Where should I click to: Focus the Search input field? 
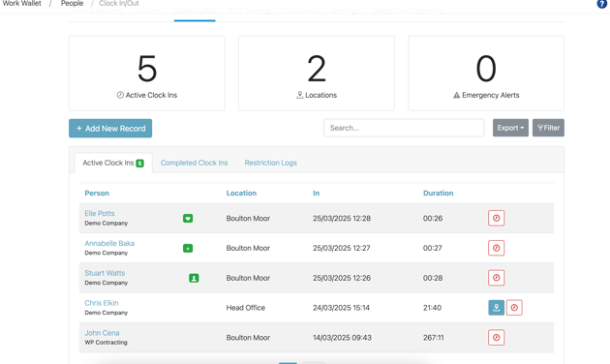[x=404, y=128]
